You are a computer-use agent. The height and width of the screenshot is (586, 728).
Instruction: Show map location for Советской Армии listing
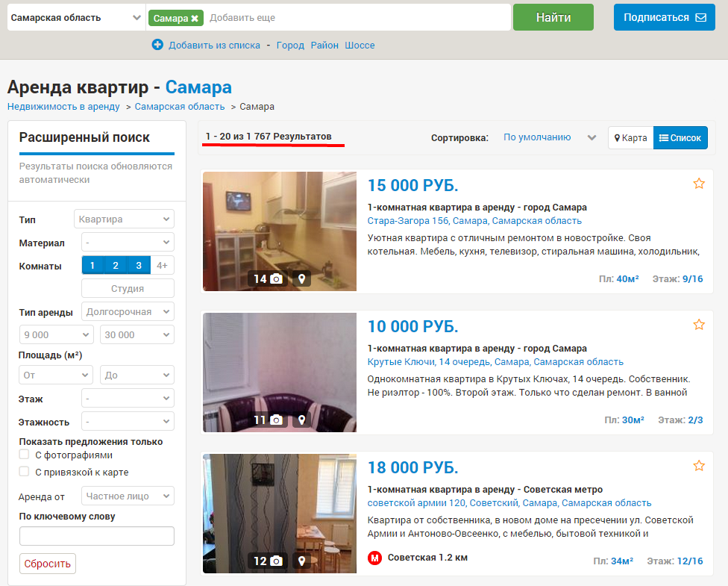[301, 561]
